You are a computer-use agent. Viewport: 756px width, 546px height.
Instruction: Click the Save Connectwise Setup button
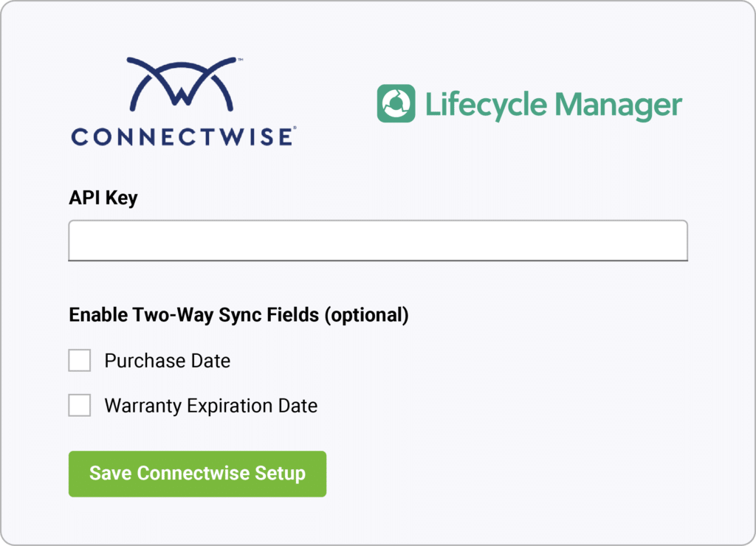pos(197,474)
